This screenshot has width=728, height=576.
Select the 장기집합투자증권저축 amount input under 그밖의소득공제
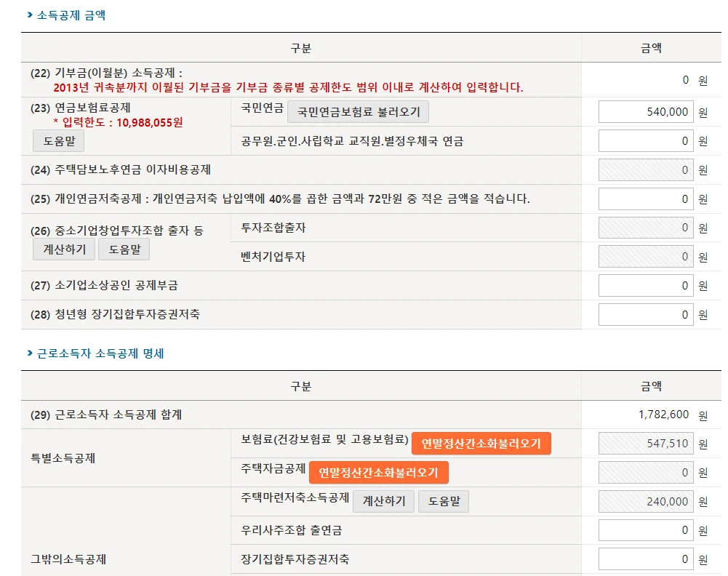645,559
